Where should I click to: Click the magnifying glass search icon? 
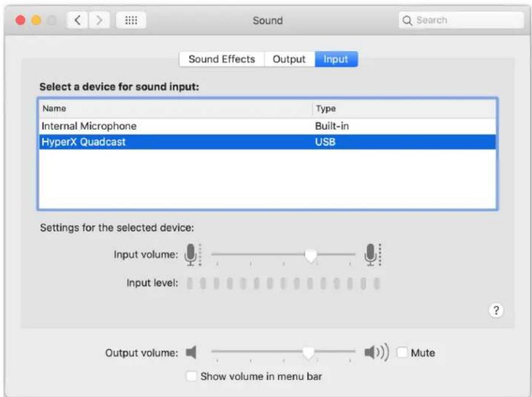pos(407,21)
